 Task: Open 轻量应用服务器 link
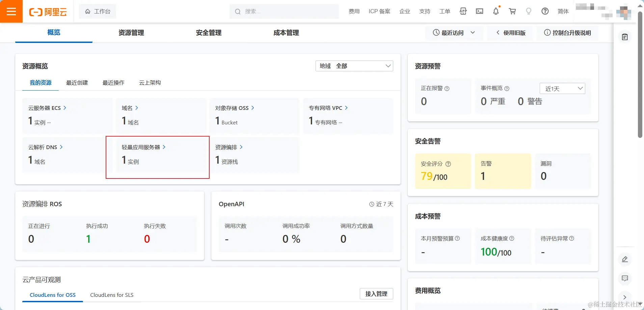[143, 147]
